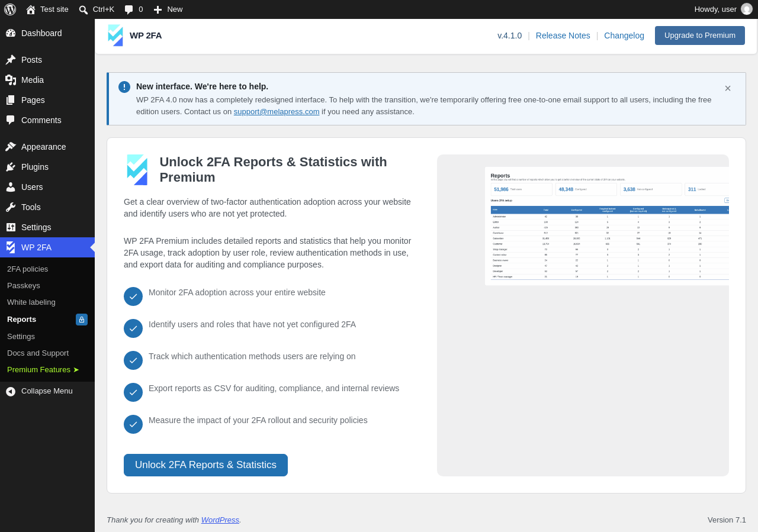The width and height of the screenshot is (758, 532).
Task: Click the 'Export reports as CSV' feature text
Action: pos(274,388)
